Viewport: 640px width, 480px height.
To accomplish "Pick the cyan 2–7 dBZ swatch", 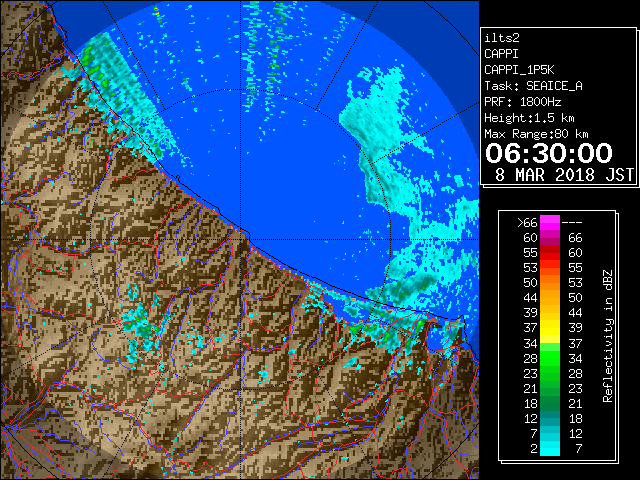I will pos(550,449).
